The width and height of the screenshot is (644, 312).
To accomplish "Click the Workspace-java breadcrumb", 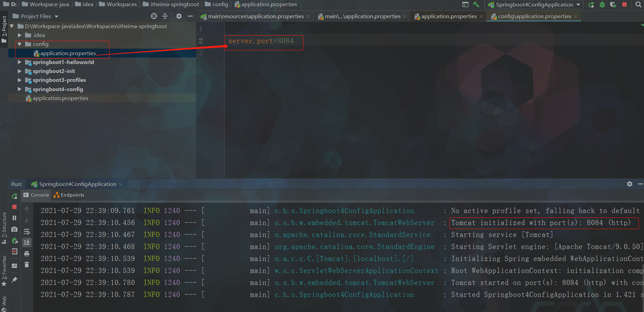I will 46,4.
